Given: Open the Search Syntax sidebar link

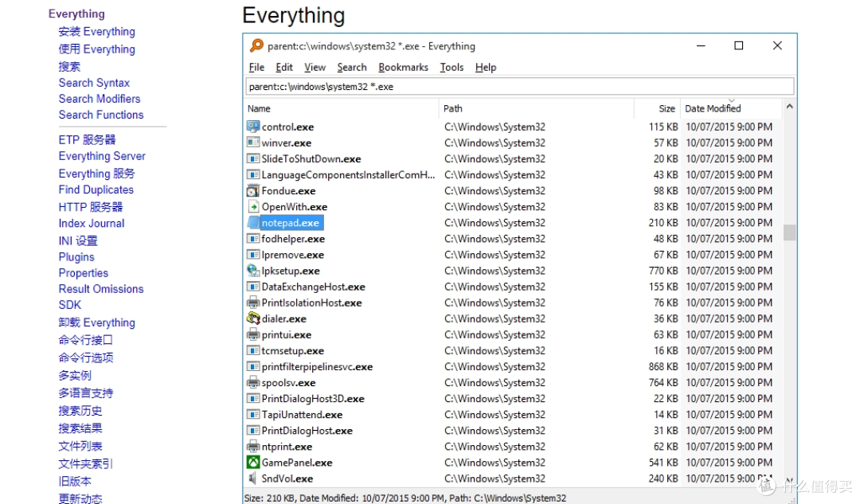Looking at the screenshot, I should point(94,83).
